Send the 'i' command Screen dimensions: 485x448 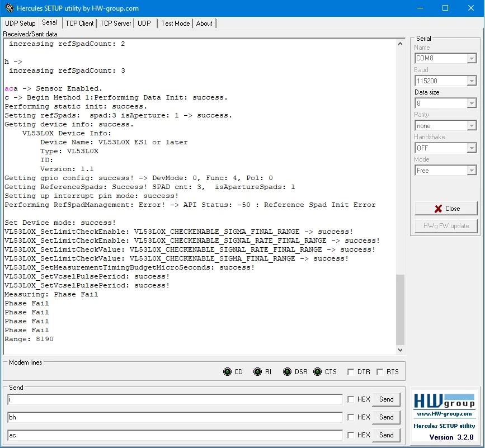click(387, 399)
